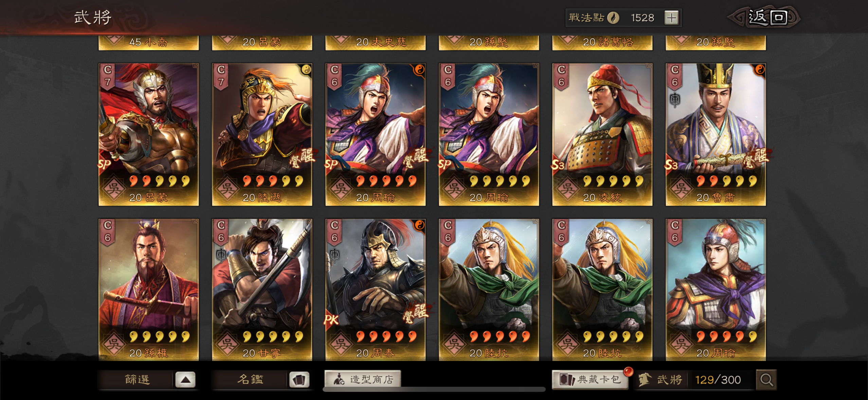This screenshot has height=400, width=868.
Task: Click the 篩選 filter label
Action: pyautogui.click(x=137, y=379)
